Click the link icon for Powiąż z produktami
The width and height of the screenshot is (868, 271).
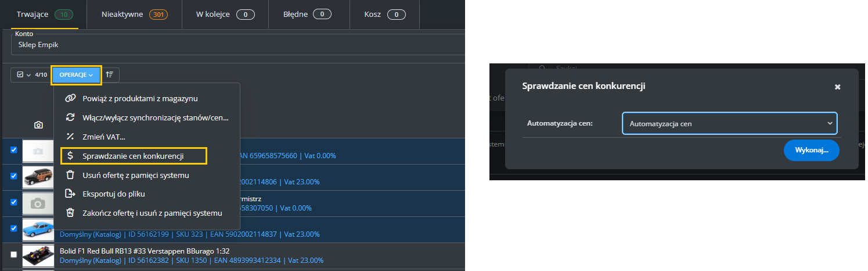70,98
